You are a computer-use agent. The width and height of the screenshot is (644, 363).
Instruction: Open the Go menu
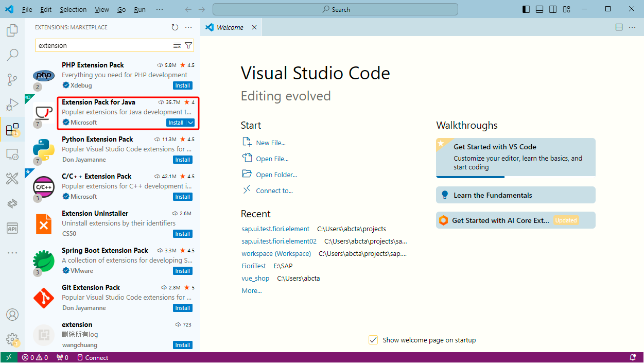121,9
